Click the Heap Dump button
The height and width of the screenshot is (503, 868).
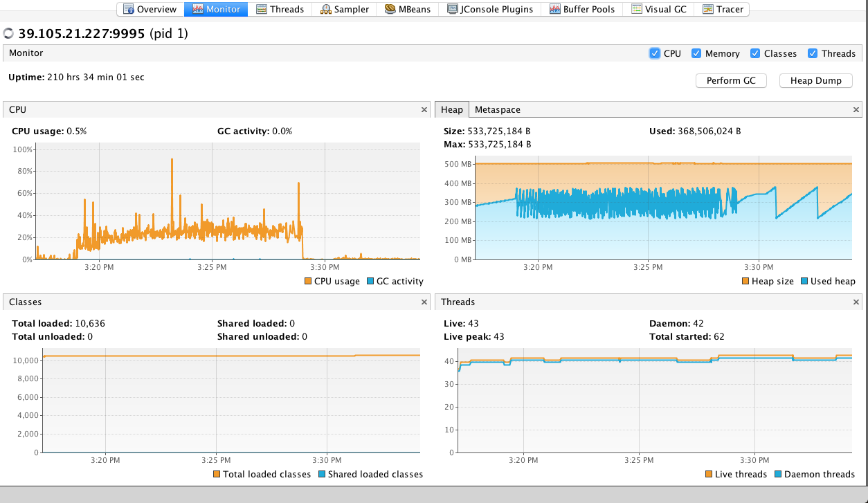[815, 80]
